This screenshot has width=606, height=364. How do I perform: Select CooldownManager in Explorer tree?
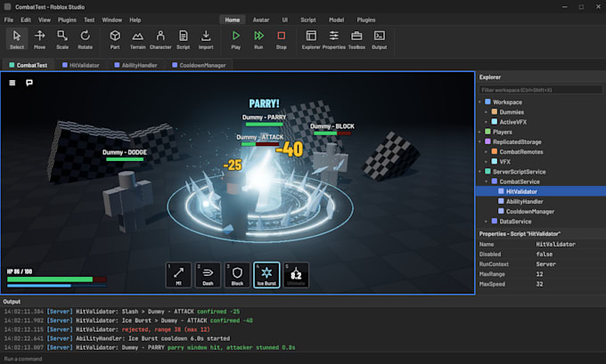tap(541, 212)
